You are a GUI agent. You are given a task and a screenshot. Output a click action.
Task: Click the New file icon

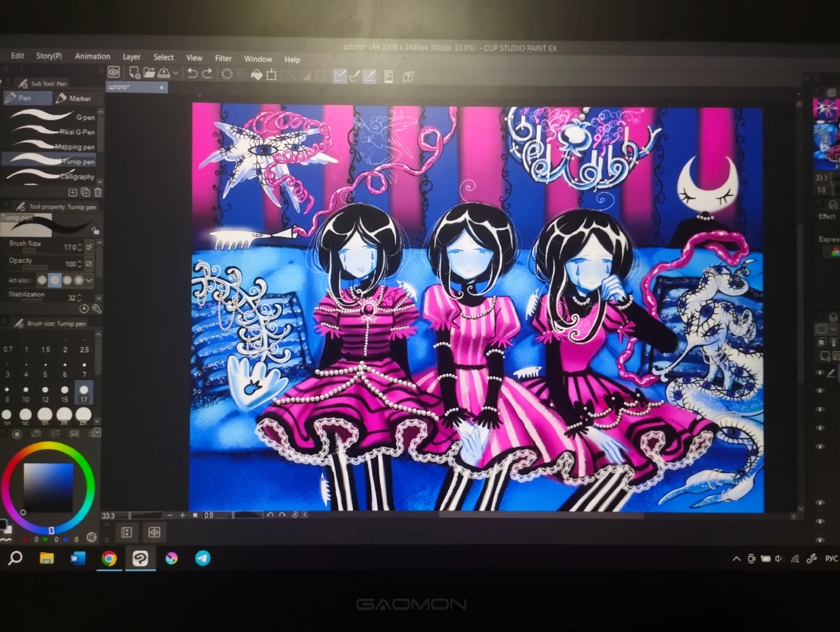pos(134,73)
